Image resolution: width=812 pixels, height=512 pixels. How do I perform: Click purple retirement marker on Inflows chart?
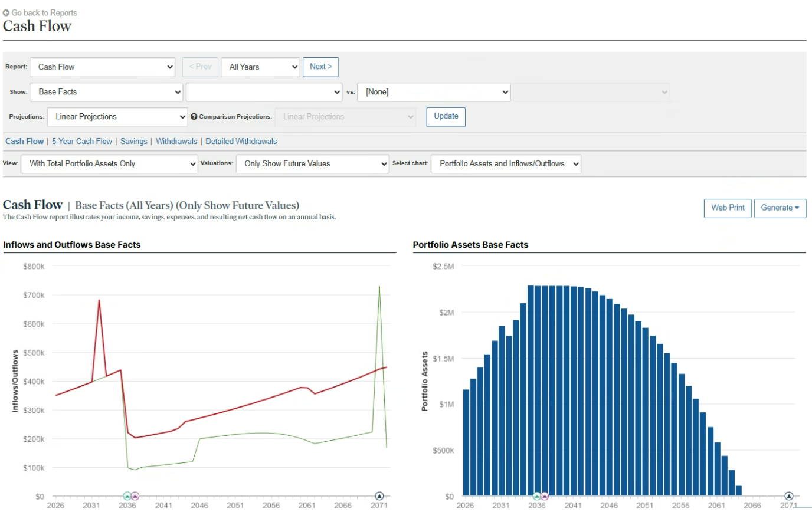coord(135,496)
